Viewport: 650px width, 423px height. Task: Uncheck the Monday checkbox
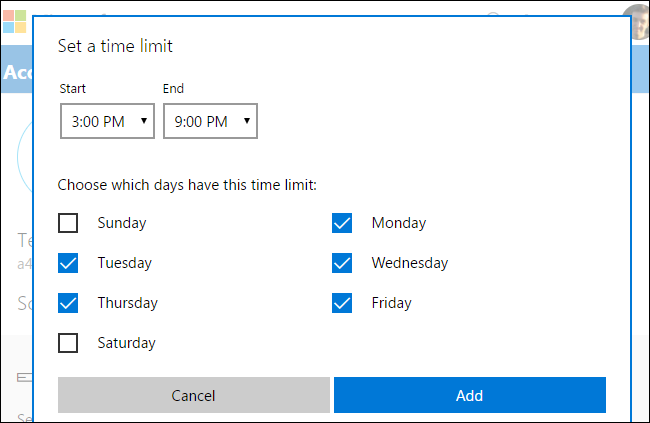point(342,223)
